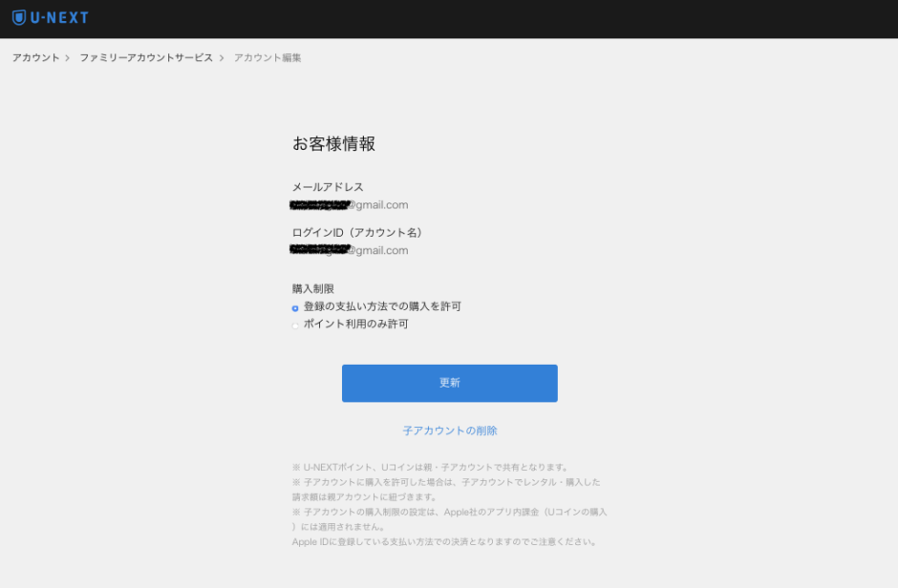Select 登録の支払い方法での購入を許可 radio button
This screenshot has height=588, width=898.
[x=295, y=308]
